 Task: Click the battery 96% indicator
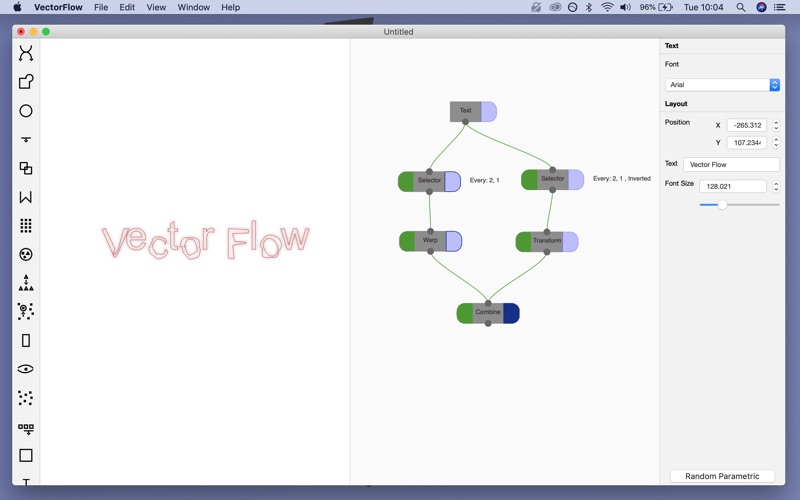(x=656, y=7)
